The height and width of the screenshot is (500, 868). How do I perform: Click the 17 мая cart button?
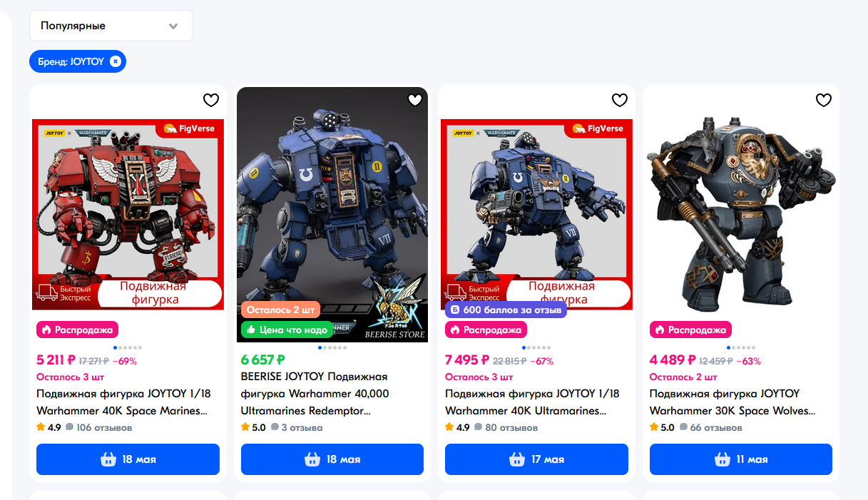[536, 459]
